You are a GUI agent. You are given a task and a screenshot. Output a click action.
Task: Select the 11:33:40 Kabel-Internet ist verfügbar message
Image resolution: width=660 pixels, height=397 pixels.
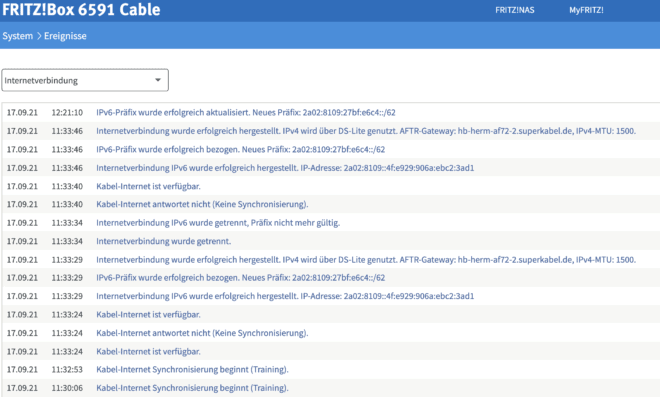(x=148, y=186)
